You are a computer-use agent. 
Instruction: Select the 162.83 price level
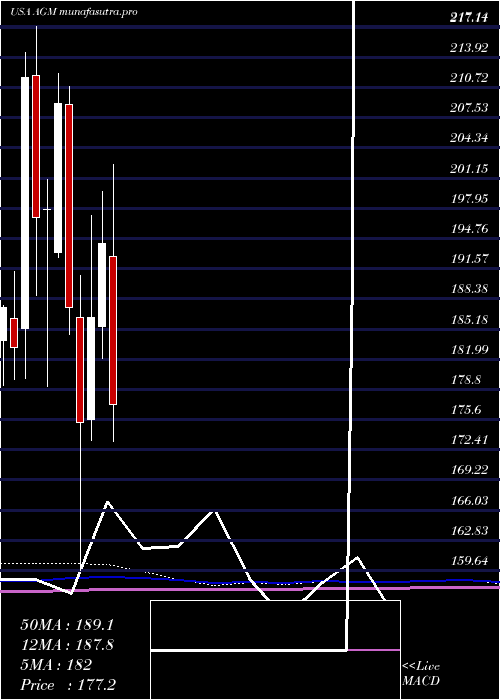[x=470, y=531]
